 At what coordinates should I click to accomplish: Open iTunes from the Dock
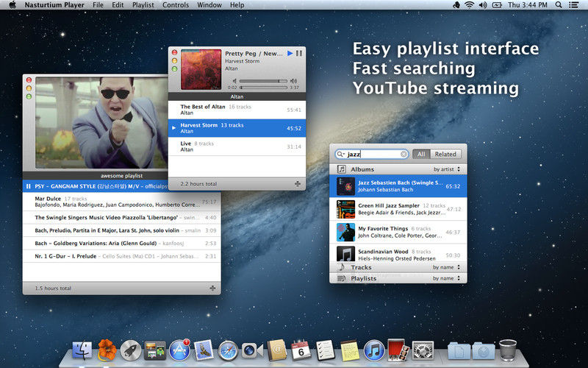pyautogui.click(x=374, y=350)
